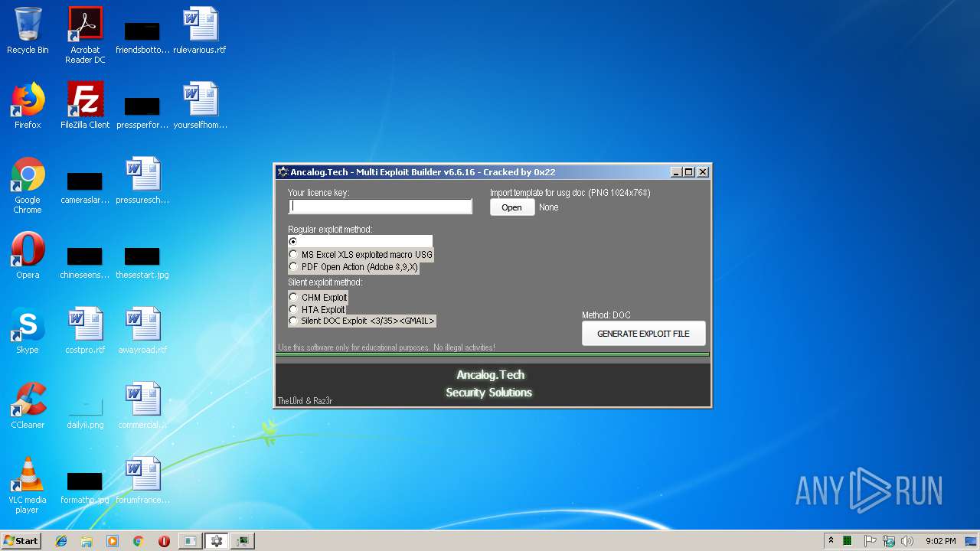Select the forumfrance... Word document
The width and height of the screenshot is (980, 551).
142,481
